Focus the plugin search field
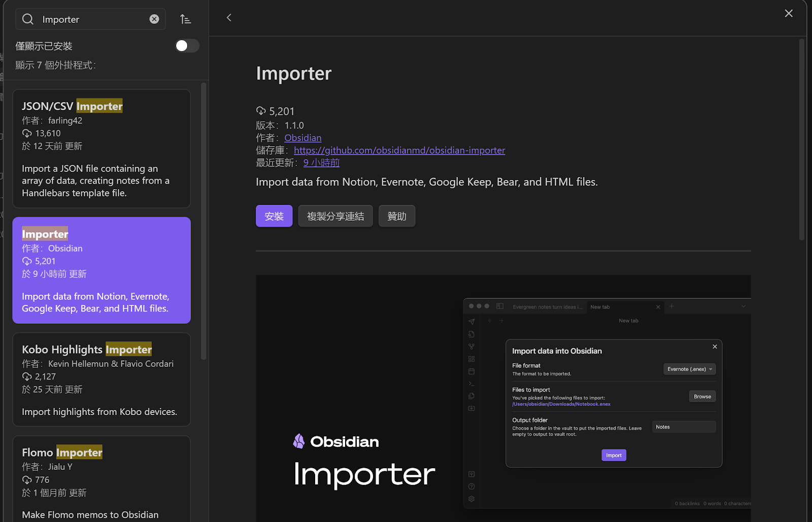The width and height of the screenshot is (812, 522). [x=91, y=19]
